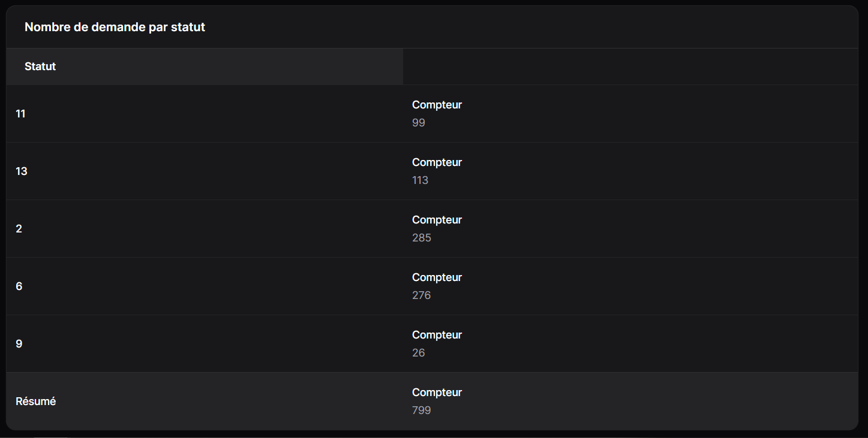Click the total Compteur value 799
This screenshot has height=438, width=868.
pos(422,410)
